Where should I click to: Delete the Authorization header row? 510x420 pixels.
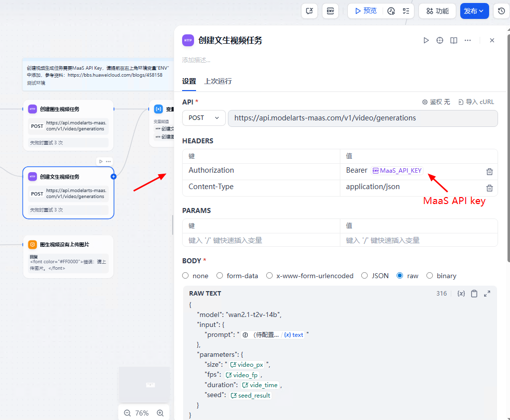(489, 172)
